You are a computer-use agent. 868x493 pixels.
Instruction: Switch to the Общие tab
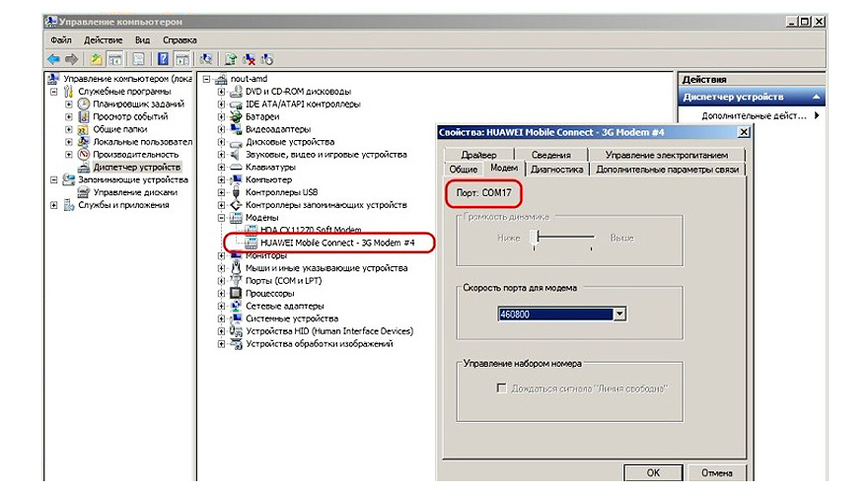click(x=464, y=170)
